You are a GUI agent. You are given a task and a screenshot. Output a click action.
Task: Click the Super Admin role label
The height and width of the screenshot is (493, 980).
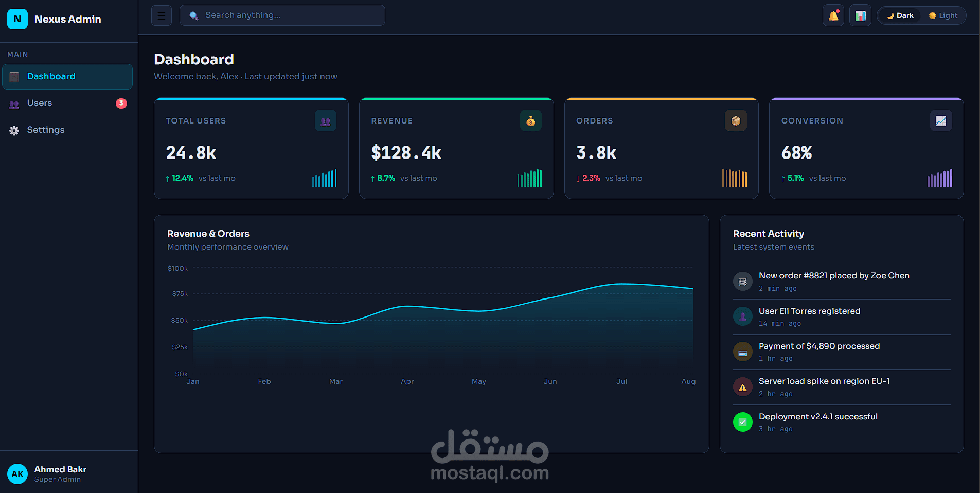click(58, 479)
